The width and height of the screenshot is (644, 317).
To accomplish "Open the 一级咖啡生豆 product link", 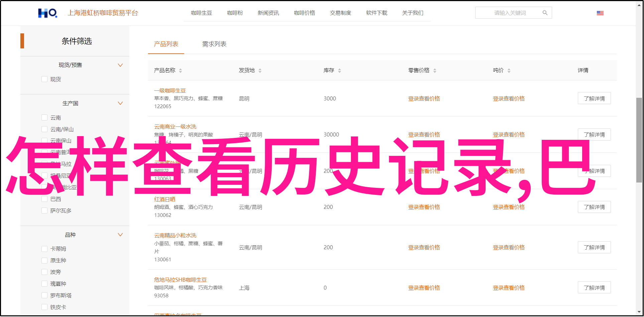I will click(x=170, y=90).
